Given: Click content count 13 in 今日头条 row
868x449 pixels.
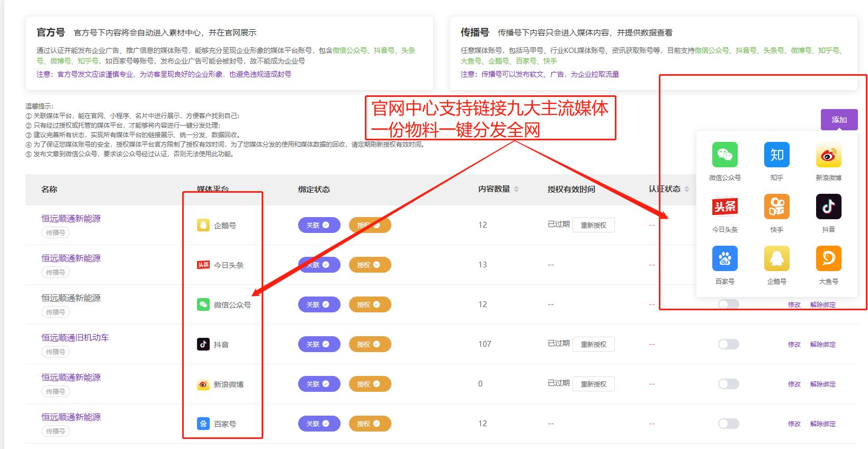Looking at the screenshot, I should pyautogui.click(x=482, y=265).
